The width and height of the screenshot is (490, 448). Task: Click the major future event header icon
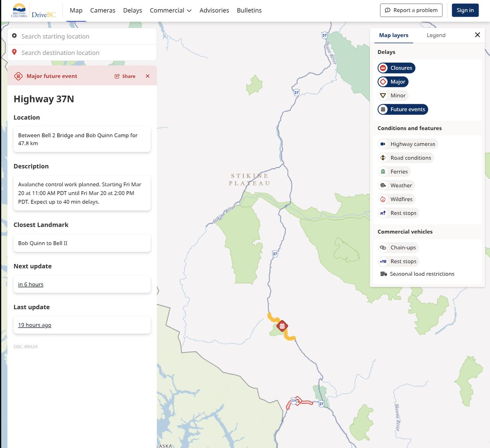[18, 76]
